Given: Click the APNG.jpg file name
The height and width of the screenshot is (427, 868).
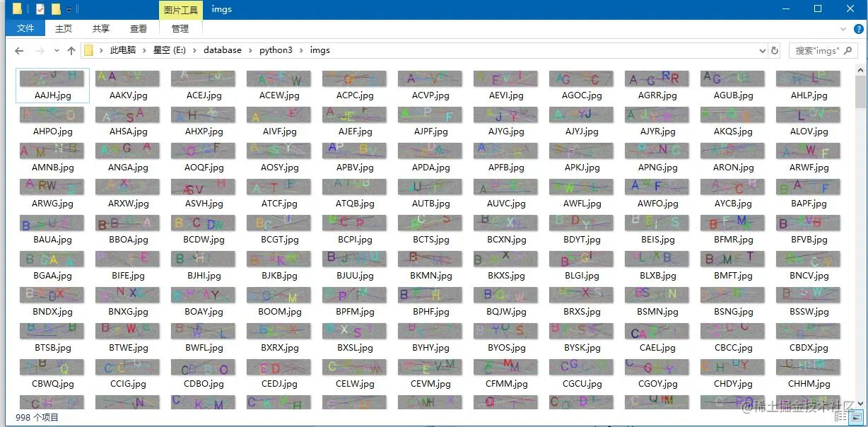Looking at the screenshot, I should [x=657, y=168].
